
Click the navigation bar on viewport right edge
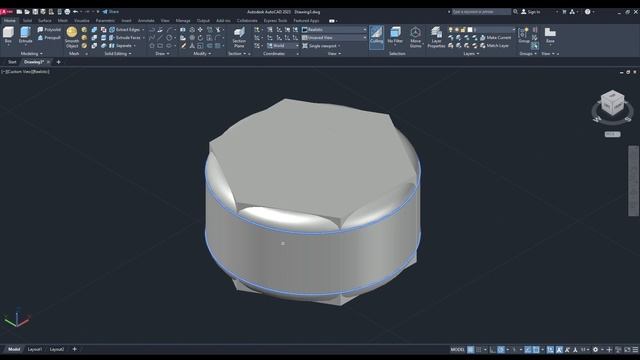633,180
